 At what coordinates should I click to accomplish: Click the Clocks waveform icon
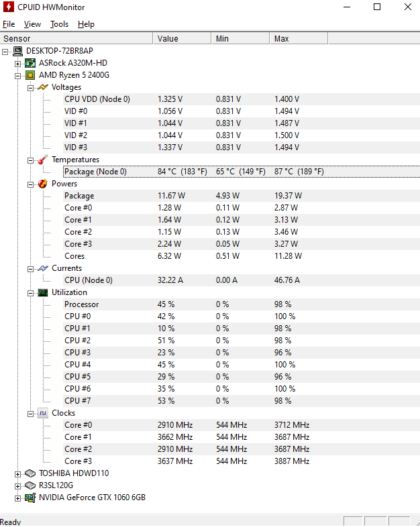43,413
